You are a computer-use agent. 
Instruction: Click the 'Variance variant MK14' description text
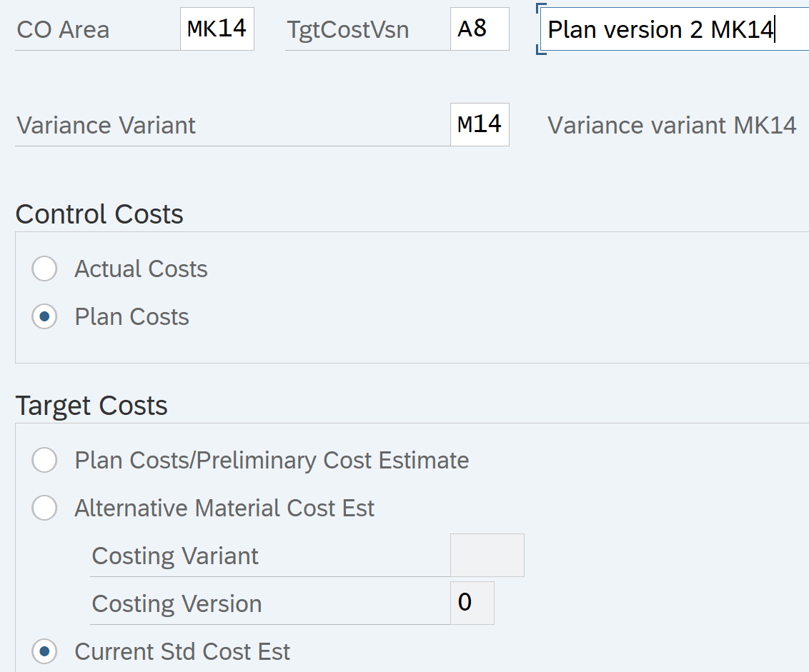672,126
